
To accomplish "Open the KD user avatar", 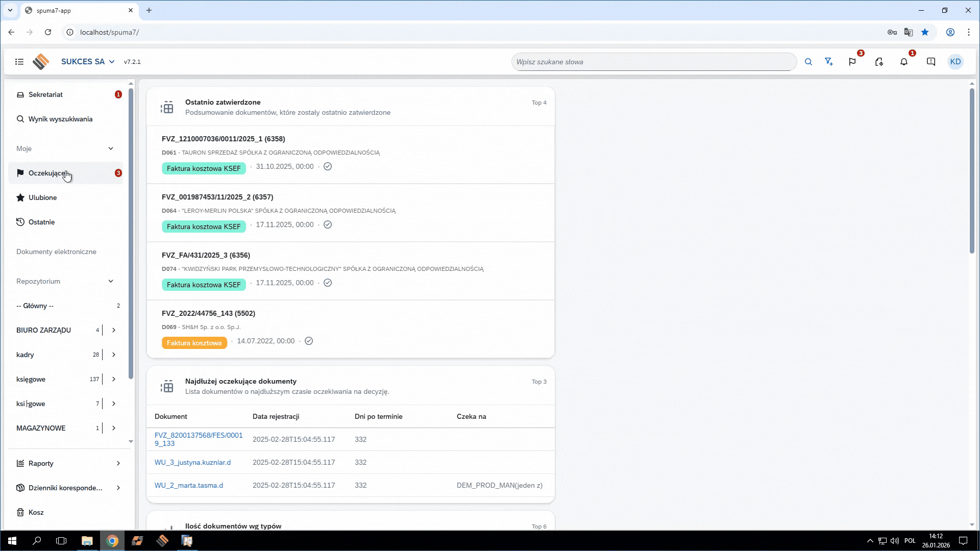I will [x=955, y=62].
